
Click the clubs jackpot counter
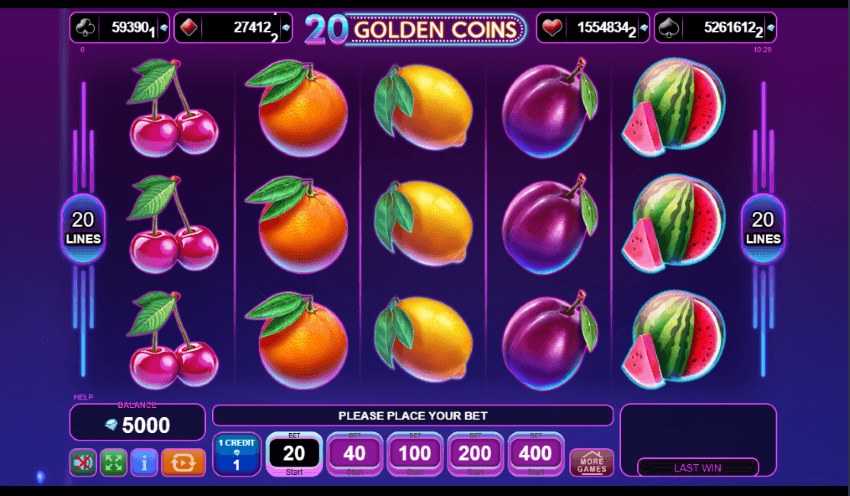coord(119,28)
